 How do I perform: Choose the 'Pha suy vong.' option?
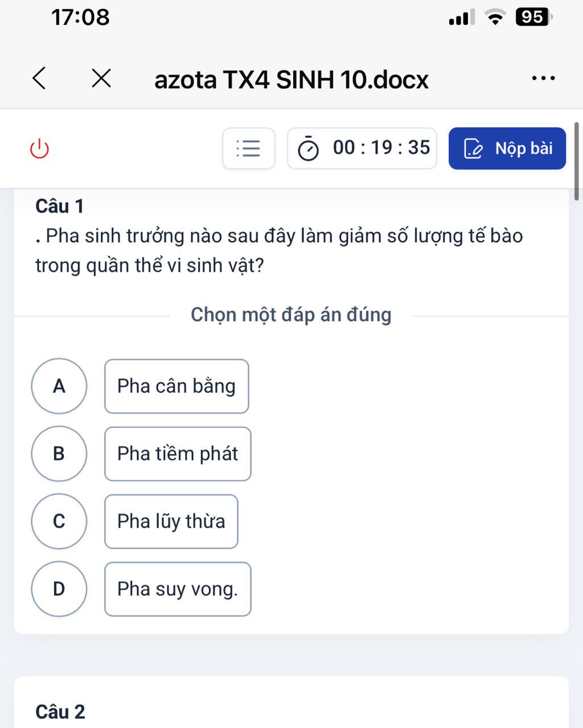[178, 589]
